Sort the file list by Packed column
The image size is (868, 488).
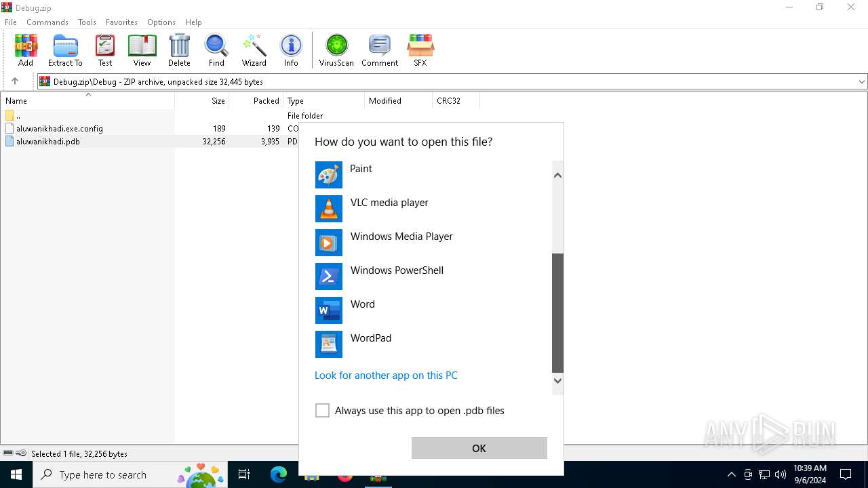click(x=256, y=100)
